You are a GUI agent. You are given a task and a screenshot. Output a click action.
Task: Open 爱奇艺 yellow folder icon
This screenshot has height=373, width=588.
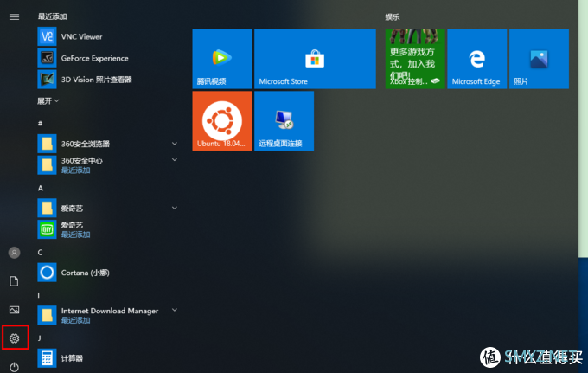[x=47, y=208]
